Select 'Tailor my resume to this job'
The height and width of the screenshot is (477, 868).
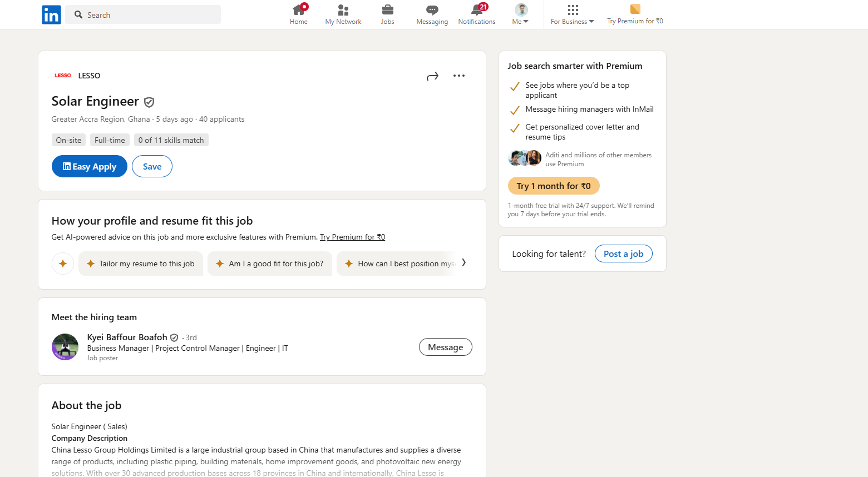point(141,264)
